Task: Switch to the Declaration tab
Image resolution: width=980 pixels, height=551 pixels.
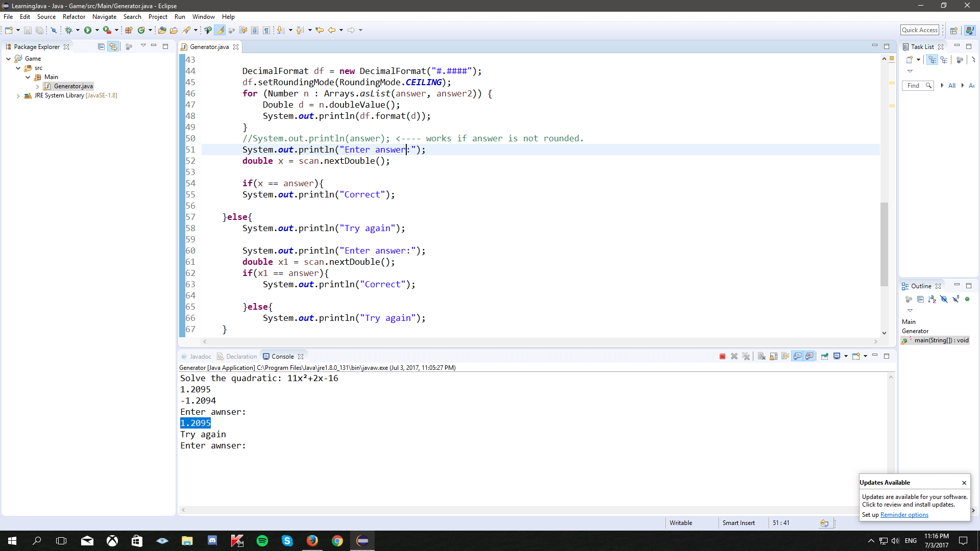Action: coord(241,357)
